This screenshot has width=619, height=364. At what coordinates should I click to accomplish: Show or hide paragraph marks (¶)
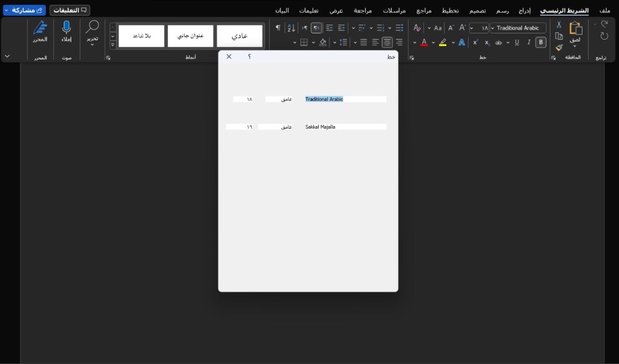pos(278,28)
